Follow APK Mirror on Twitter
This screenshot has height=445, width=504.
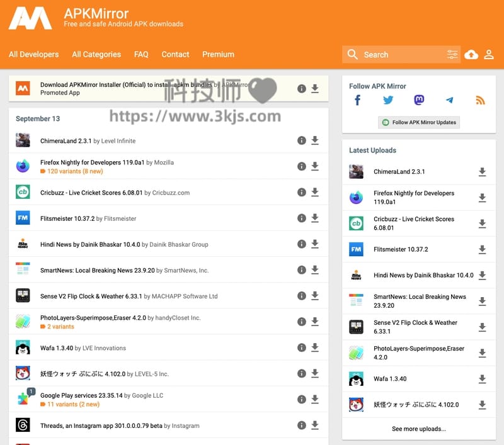[x=388, y=100]
